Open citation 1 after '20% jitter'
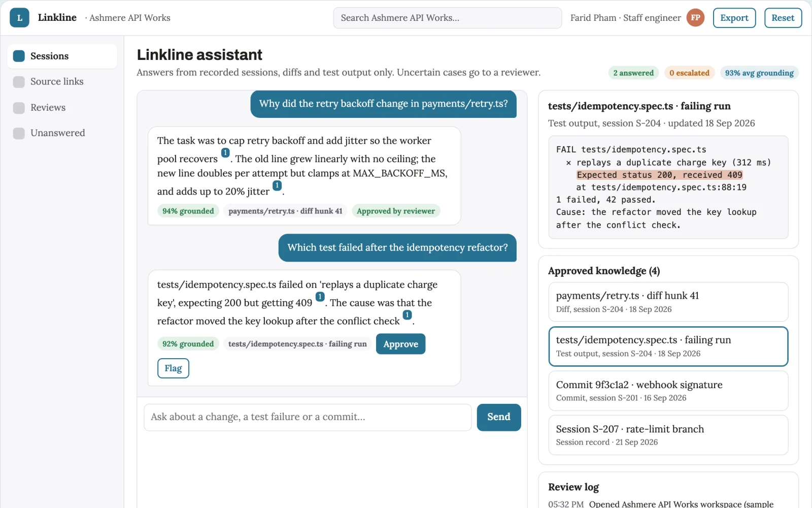 (x=277, y=185)
